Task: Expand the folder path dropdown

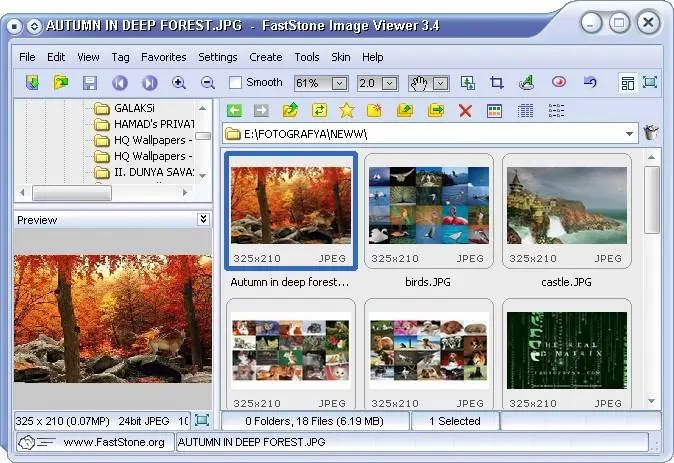Action: tap(629, 134)
